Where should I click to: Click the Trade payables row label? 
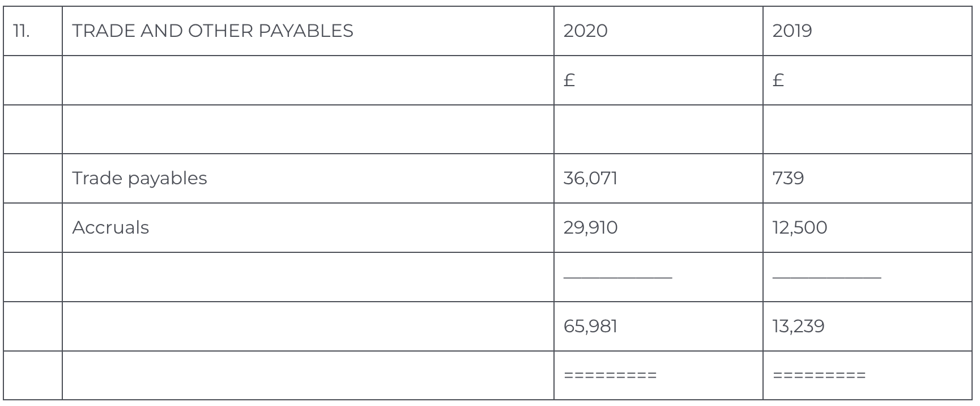[139, 178]
